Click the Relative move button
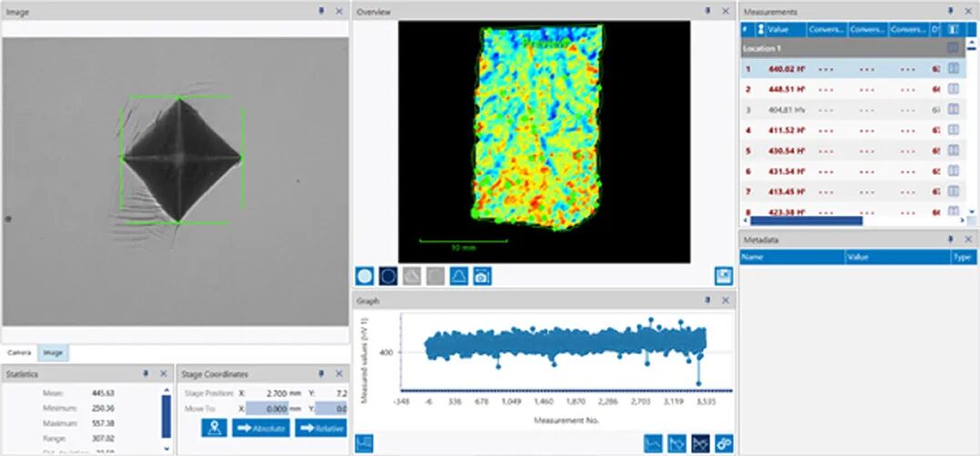 point(320,428)
